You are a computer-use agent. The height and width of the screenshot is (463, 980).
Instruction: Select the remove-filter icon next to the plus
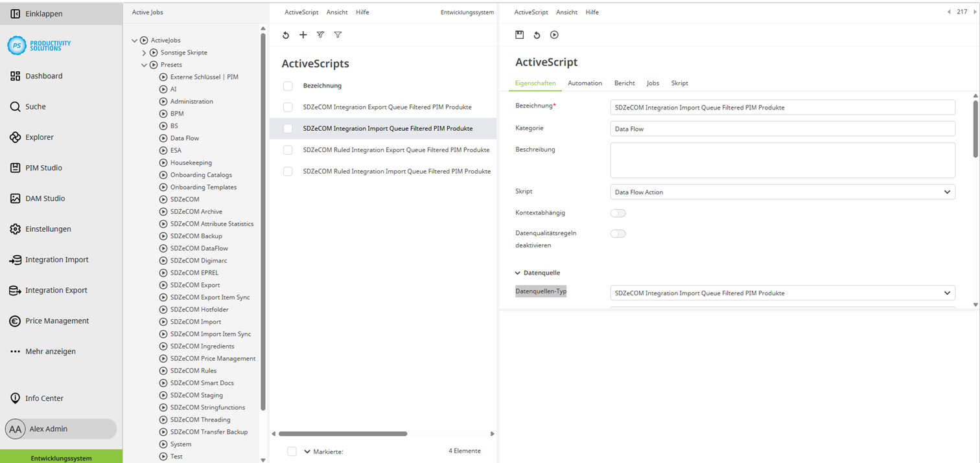coord(320,35)
